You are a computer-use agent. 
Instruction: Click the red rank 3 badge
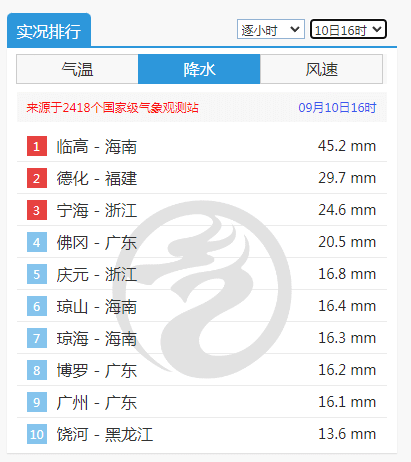[x=37, y=210]
